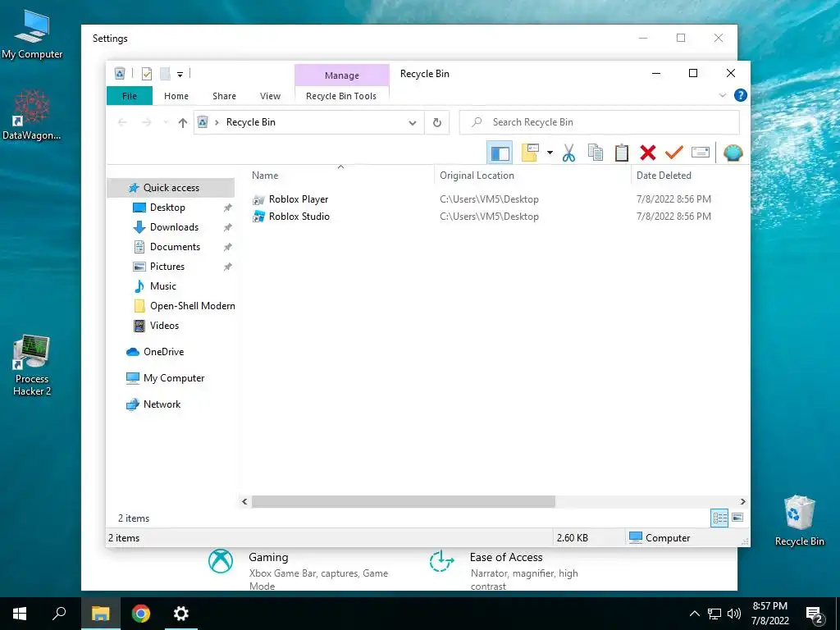Open the Share ribbon tab

224,96
